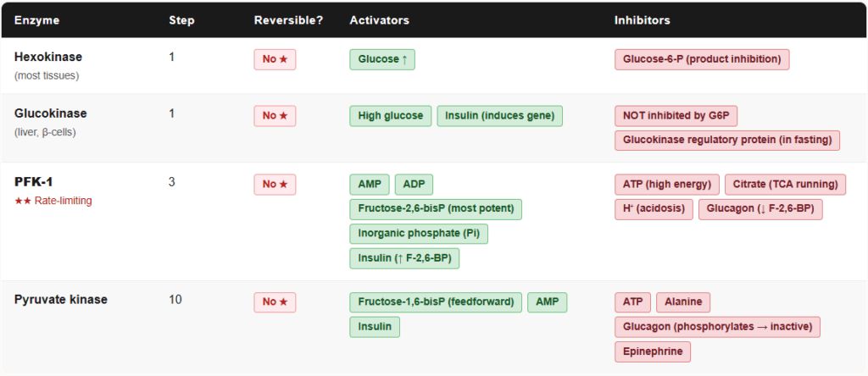Click the Reversible? column header
868x376 pixels.
(x=288, y=19)
